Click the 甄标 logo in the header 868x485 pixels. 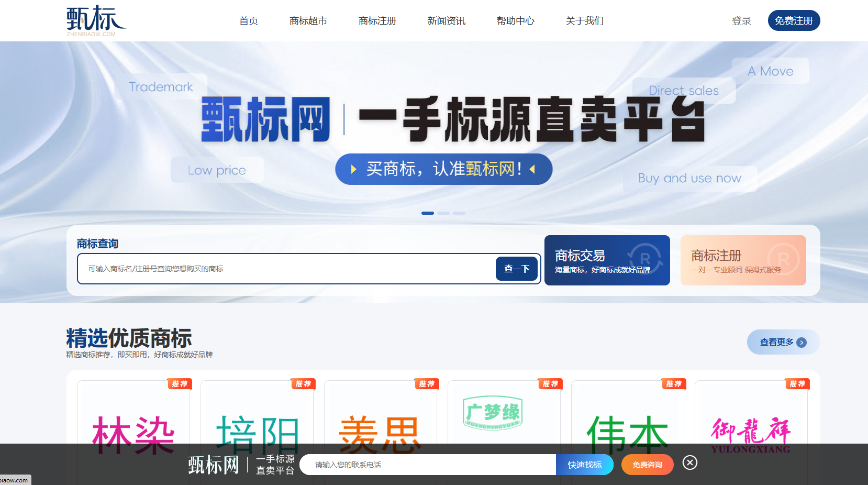pyautogui.click(x=96, y=20)
